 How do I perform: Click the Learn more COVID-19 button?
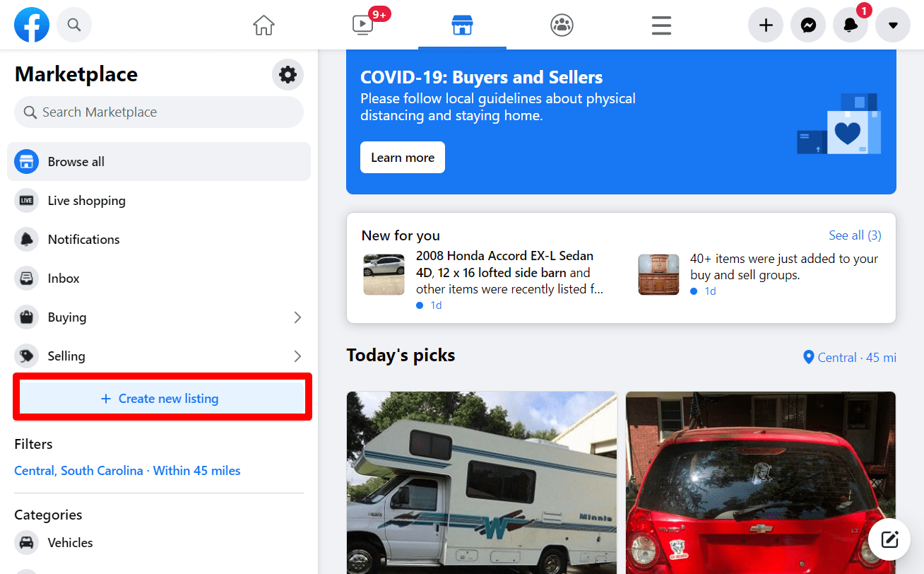coord(402,157)
